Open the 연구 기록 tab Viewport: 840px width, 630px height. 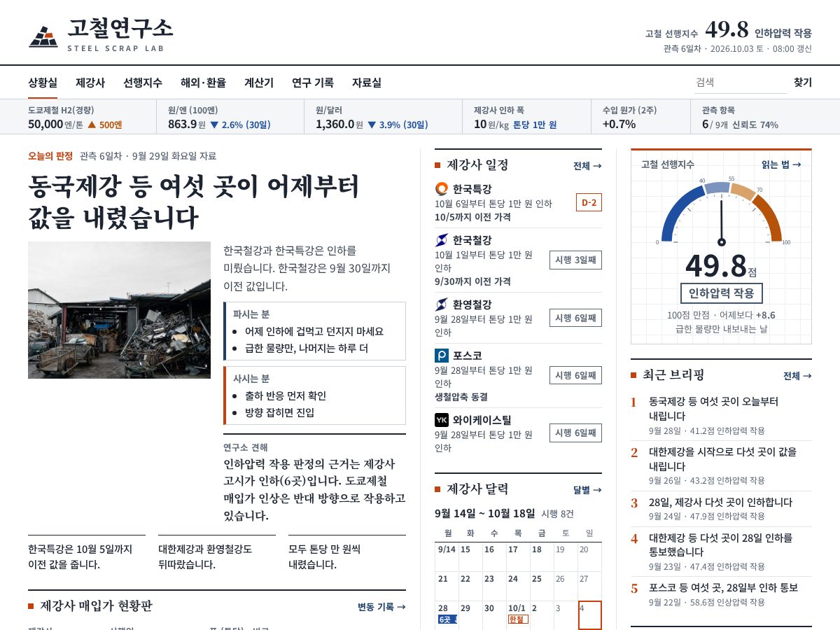[x=313, y=83]
